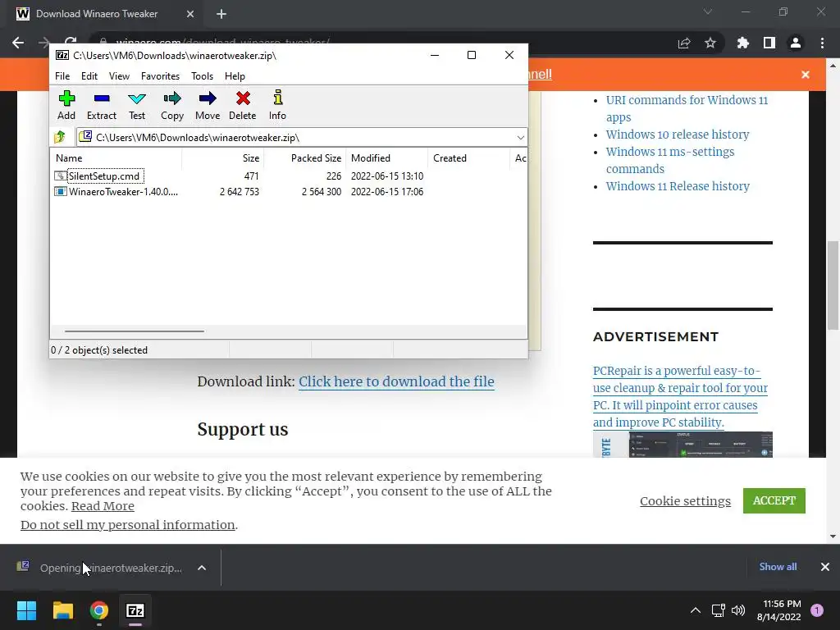Open 'Windows 10 release history' link
Image resolution: width=840 pixels, height=630 pixels.
pos(677,135)
